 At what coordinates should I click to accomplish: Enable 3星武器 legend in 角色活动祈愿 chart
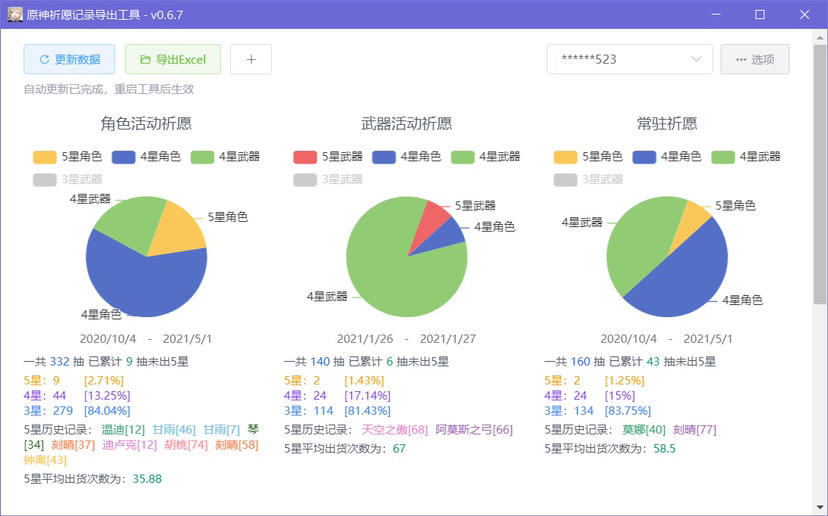67,179
